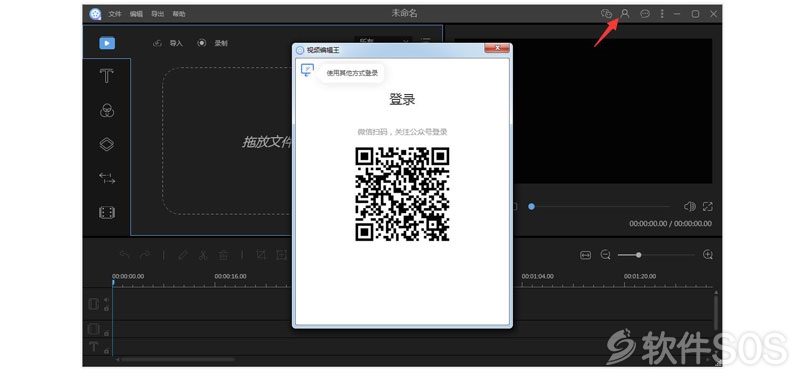Click the timeline zoom in magnifier
This screenshot has width=800, height=374.
[x=708, y=255]
